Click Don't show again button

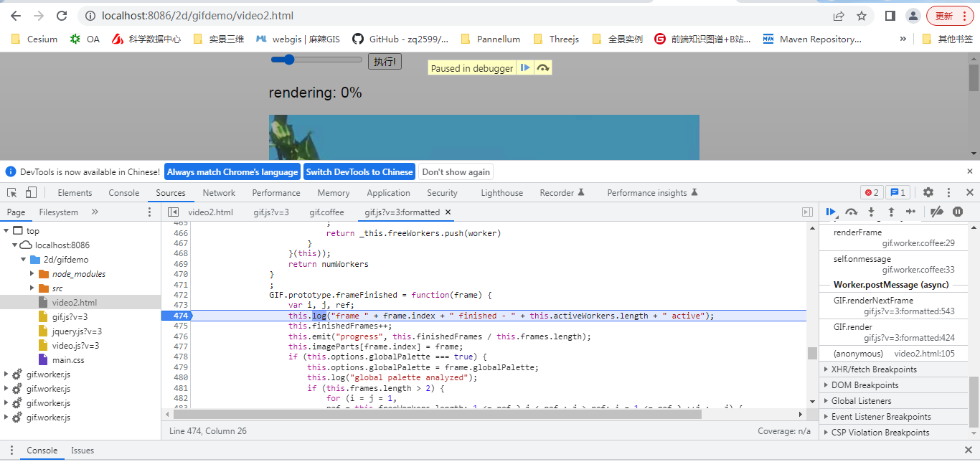click(456, 171)
